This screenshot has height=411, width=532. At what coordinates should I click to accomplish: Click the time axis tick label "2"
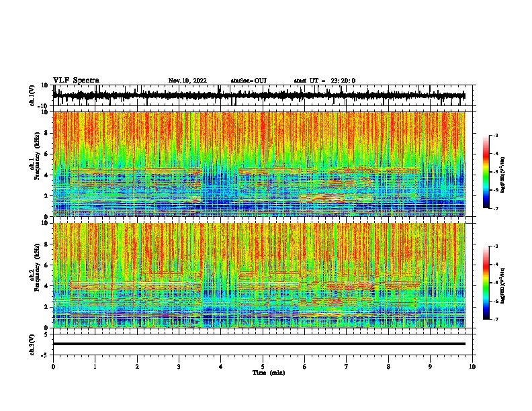(x=137, y=367)
